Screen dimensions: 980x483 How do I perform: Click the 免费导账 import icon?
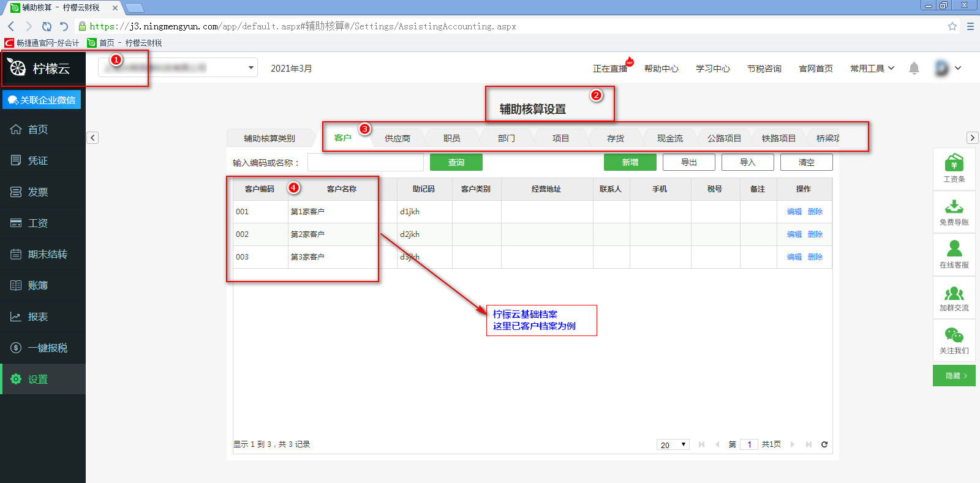[954, 211]
